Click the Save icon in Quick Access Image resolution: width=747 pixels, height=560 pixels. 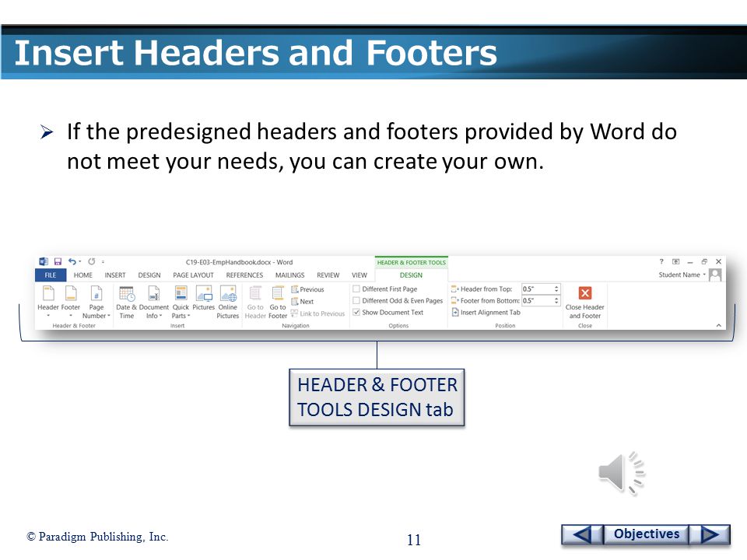pos(58,261)
